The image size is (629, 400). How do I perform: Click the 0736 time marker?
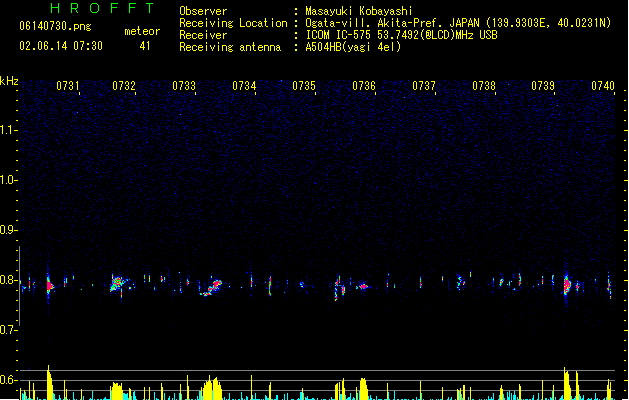364,86
